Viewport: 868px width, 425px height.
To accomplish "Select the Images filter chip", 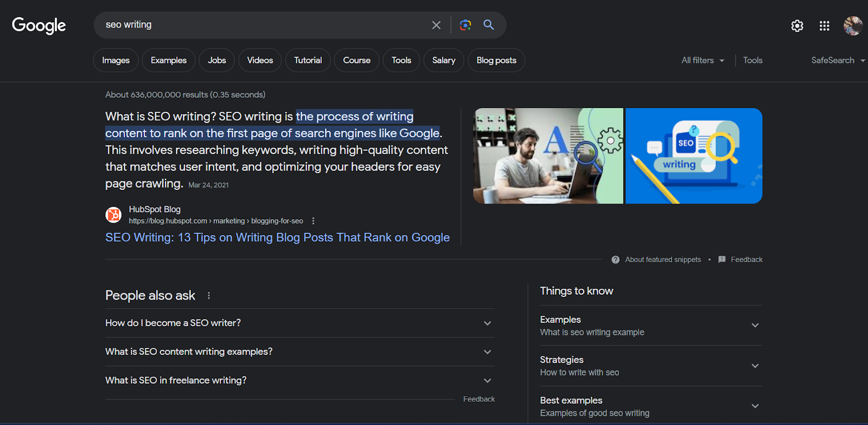I will coord(116,60).
